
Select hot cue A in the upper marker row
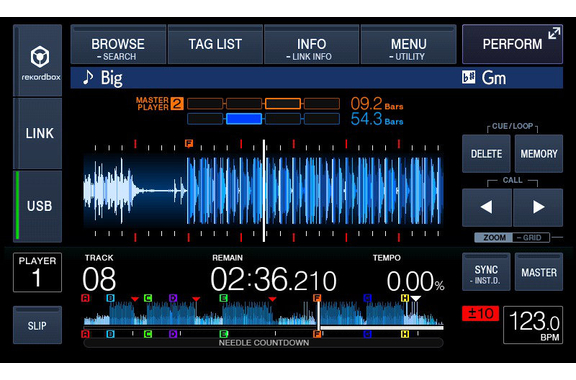click(85, 298)
